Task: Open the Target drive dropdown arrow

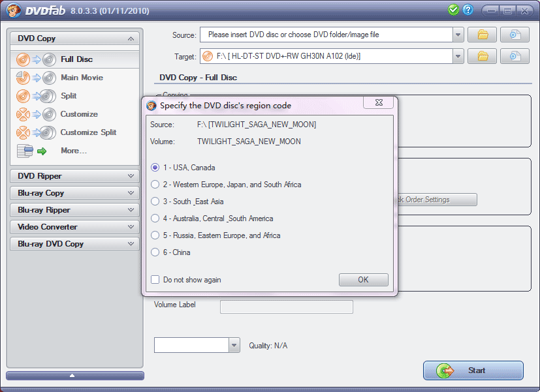Action: pos(458,56)
